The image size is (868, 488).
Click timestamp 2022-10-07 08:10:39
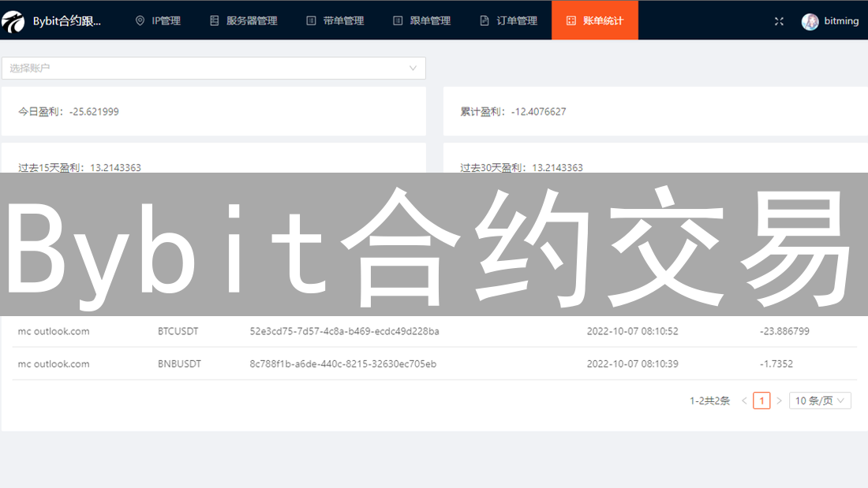(632, 364)
